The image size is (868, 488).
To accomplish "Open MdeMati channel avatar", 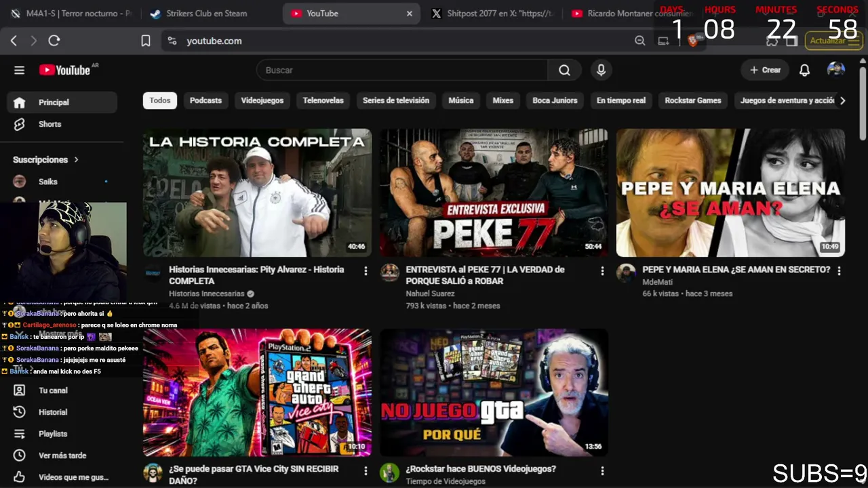I will click(x=626, y=272).
